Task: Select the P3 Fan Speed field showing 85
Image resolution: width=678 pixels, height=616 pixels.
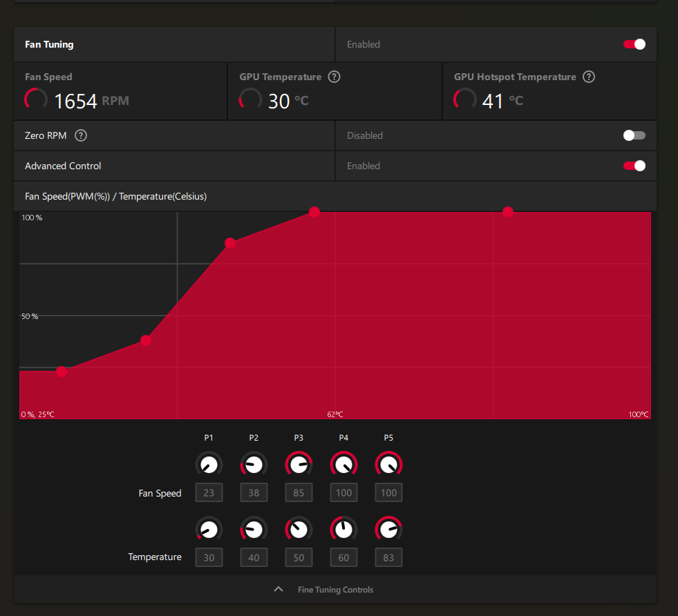Action: [299, 492]
